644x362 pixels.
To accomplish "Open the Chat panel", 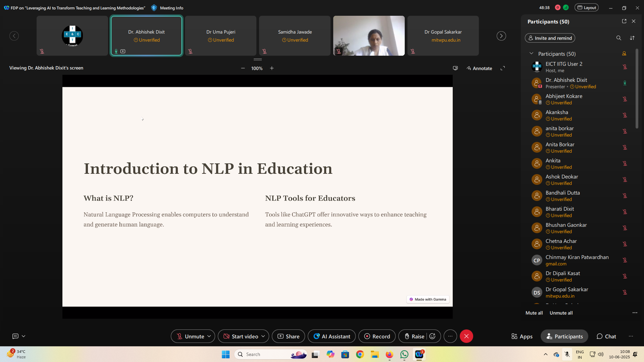I will 606,336.
